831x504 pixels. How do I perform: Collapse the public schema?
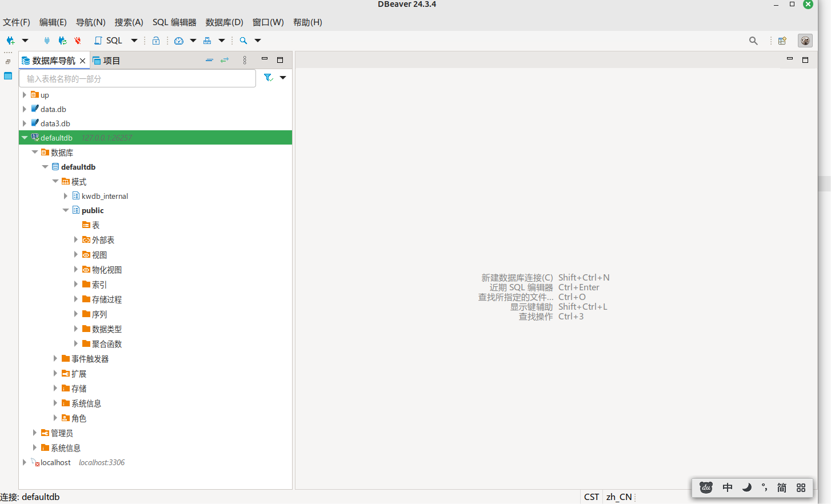[66, 210]
